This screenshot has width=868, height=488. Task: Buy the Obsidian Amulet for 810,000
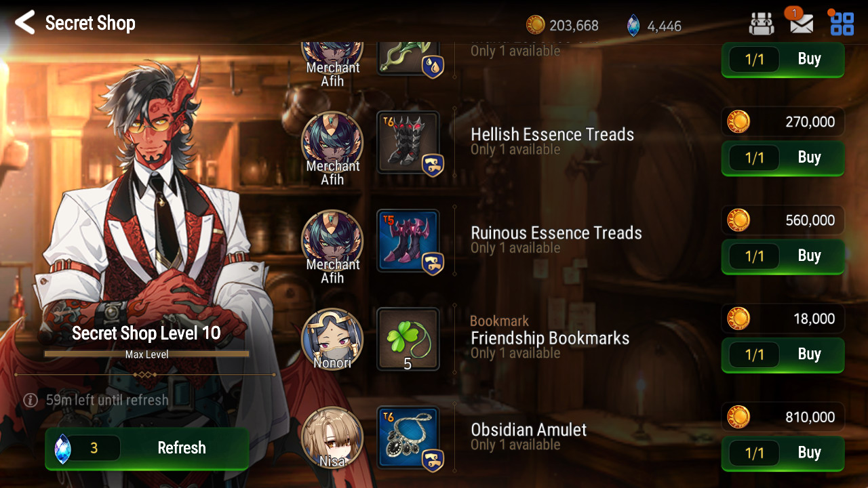783,453
